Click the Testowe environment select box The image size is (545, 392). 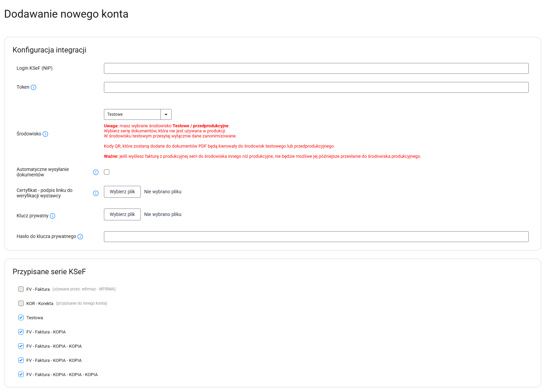click(132, 114)
